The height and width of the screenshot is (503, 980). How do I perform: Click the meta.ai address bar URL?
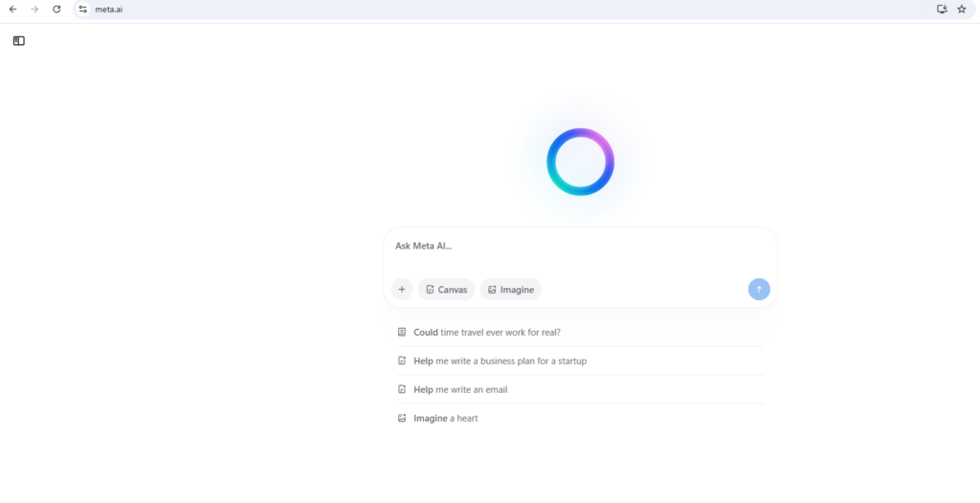109,10
